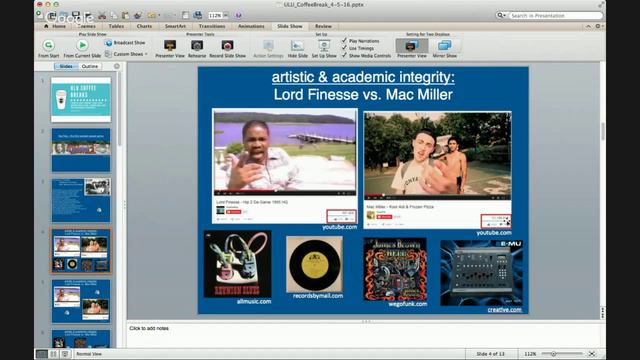The height and width of the screenshot is (360, 640).
Task: Click in Search in Presentation field
Action: [555, 16]
